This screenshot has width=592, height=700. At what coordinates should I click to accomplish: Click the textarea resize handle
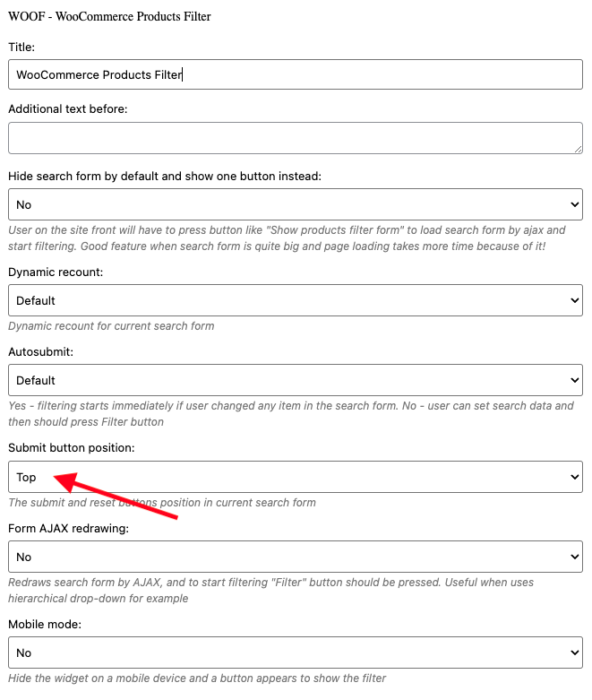(x=579, y=150)
